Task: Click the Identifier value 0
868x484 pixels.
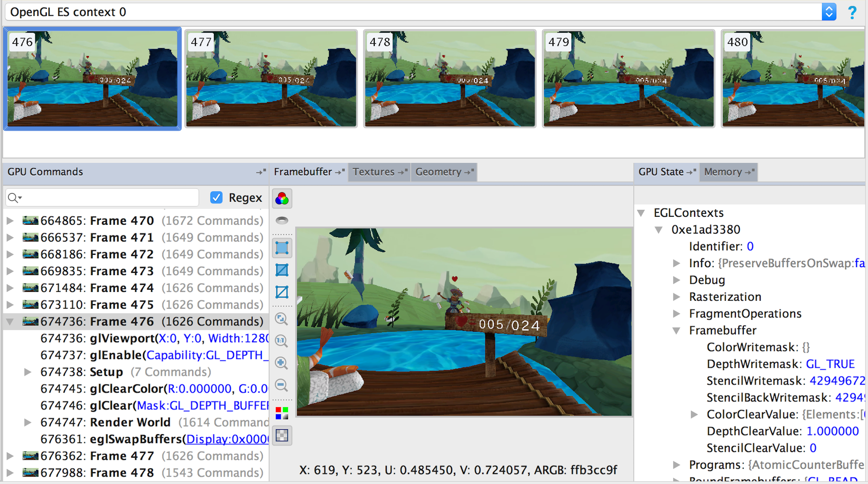Action: click(750, 246)
